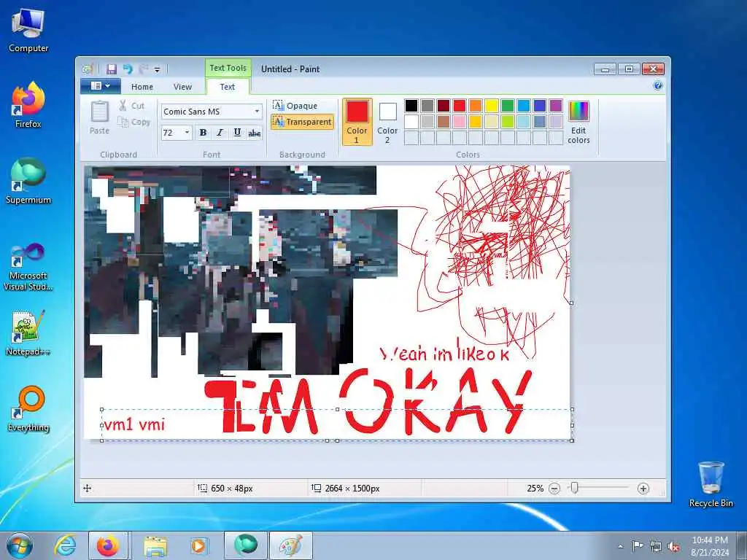Click the Paint icon in title bar
The width and height of the screenshot is (747, 560).
click(88, 69)
